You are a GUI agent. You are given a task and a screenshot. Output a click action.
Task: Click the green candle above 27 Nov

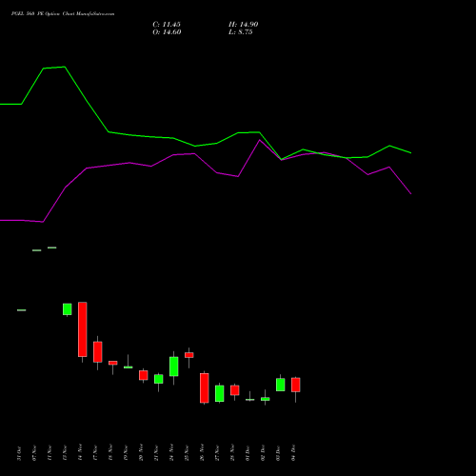click(x=220, y=393)
